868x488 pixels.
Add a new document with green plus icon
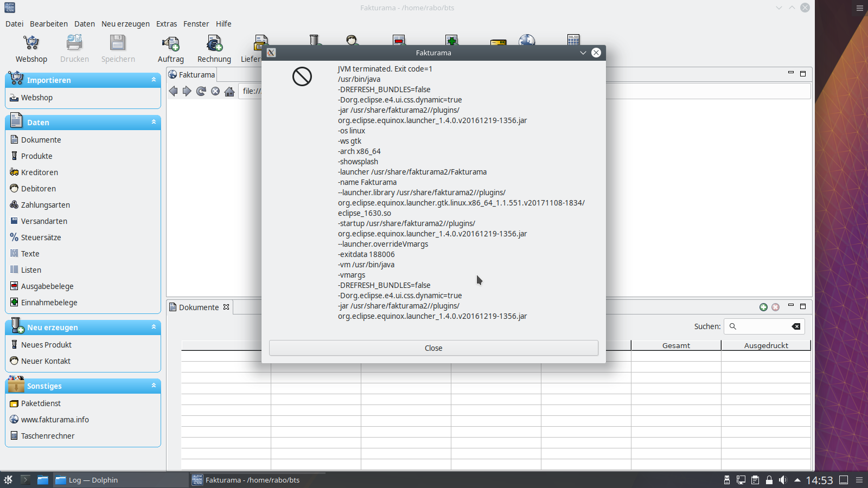tap(763, 307)
